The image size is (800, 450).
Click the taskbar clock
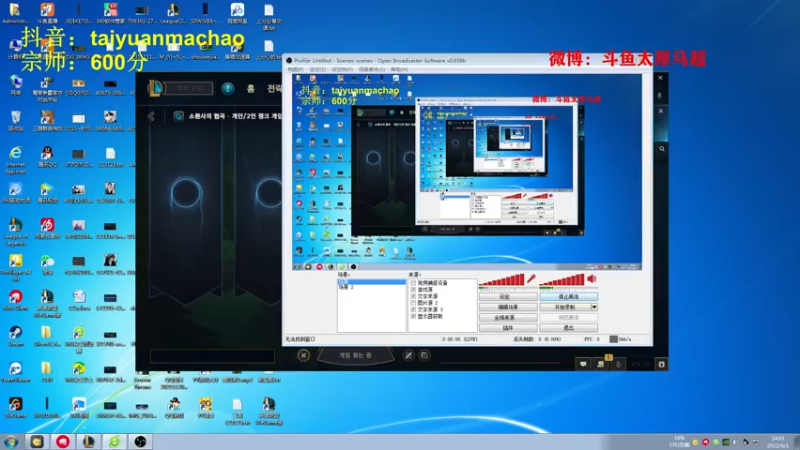tap(778, 442)
